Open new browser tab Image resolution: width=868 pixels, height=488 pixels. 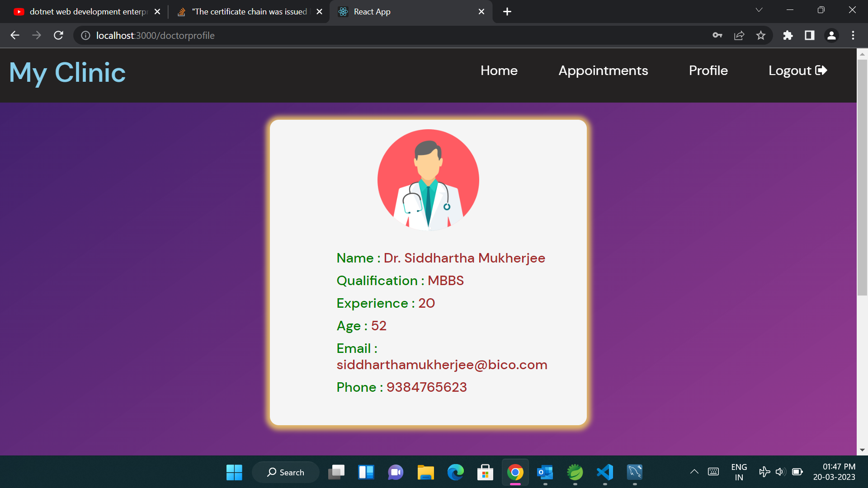(x=507, y=12)
